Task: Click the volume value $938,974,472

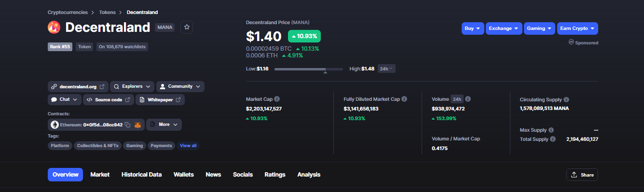Action: click(x=448, y=109)
